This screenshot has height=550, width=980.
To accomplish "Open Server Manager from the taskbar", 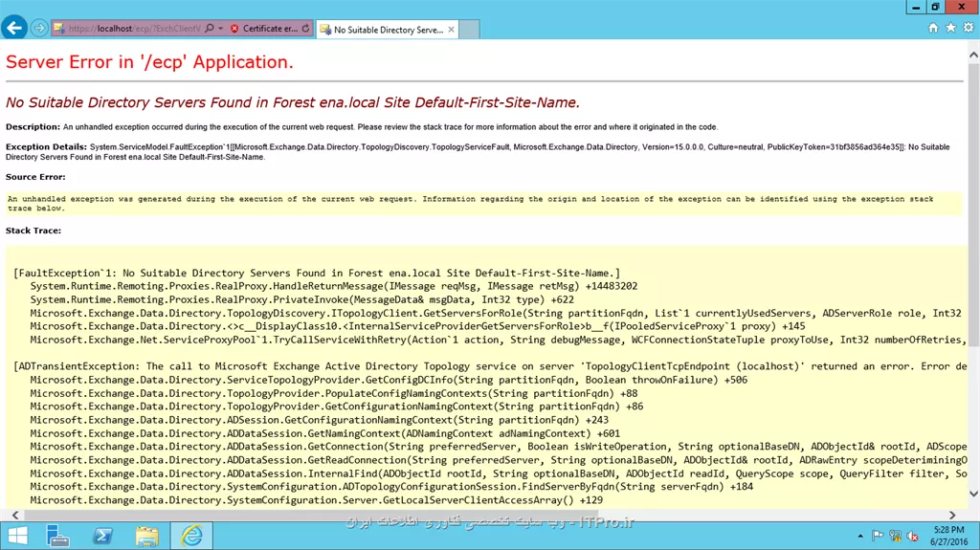I will point(57,537).
